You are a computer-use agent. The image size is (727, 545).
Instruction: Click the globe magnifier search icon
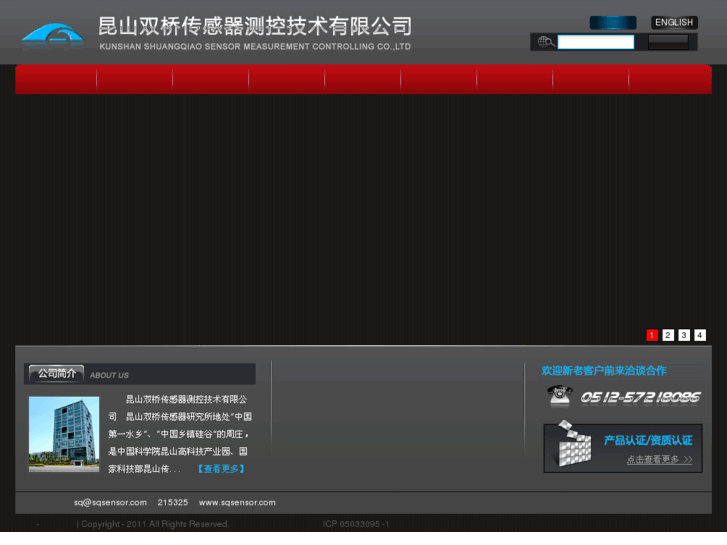point(546,42)
